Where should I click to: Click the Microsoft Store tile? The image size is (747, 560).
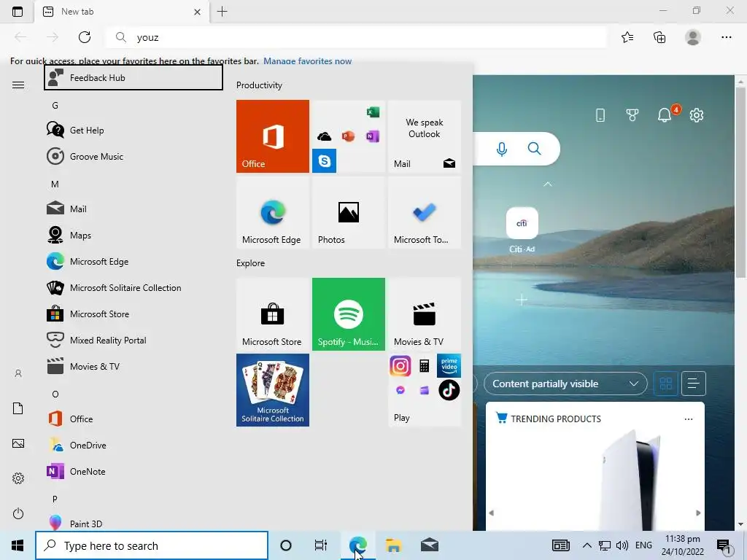[273, 314]
